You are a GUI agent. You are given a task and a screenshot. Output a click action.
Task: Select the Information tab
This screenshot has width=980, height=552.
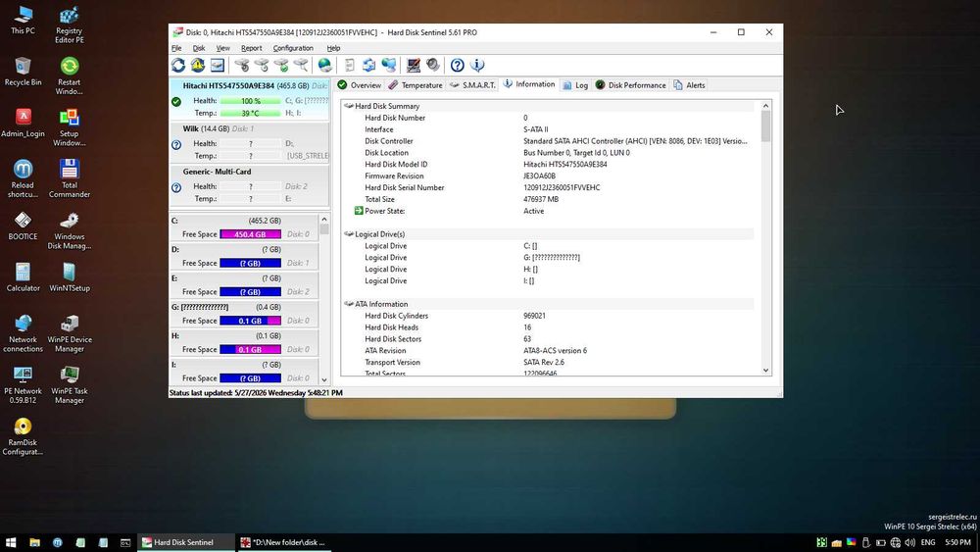(x=529, y=84)
